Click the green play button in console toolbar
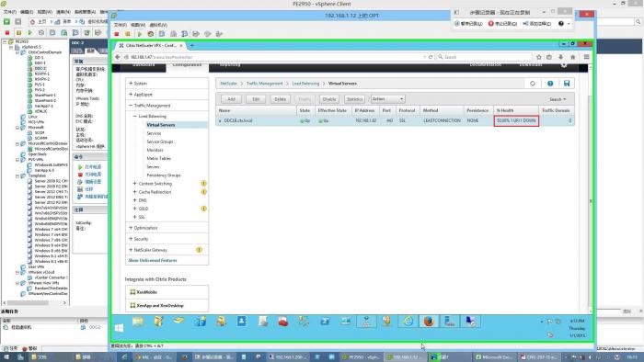 pos(139,34)
